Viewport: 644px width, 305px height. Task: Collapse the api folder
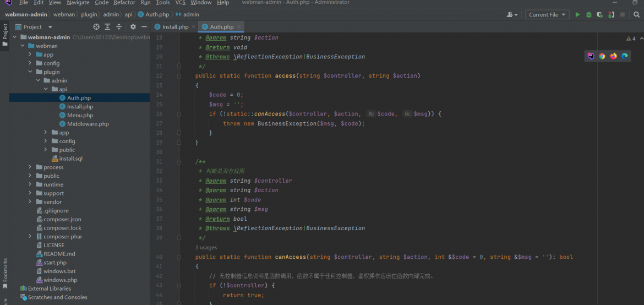(x=46, y=89)
